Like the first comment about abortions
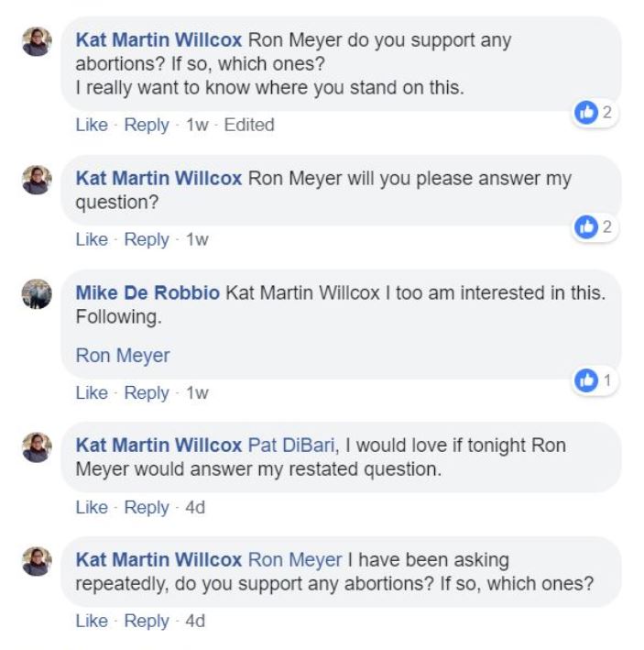 pos(92,125)
